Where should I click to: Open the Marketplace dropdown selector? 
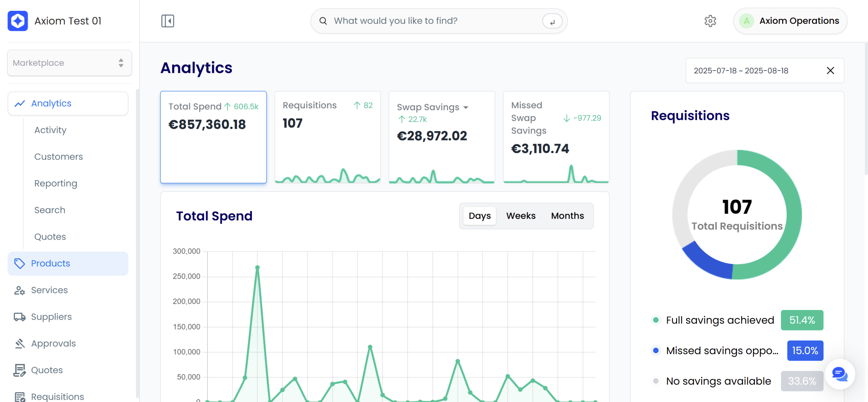coord(70,63)
